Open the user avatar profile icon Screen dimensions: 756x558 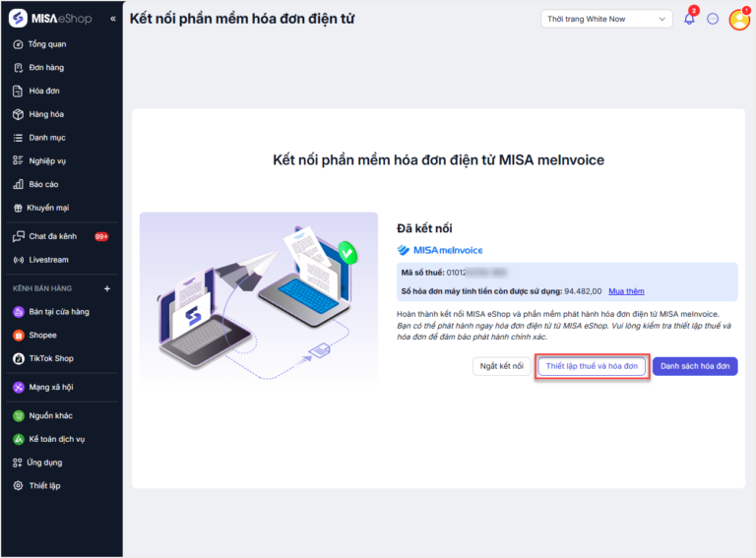tap(739, 20)
